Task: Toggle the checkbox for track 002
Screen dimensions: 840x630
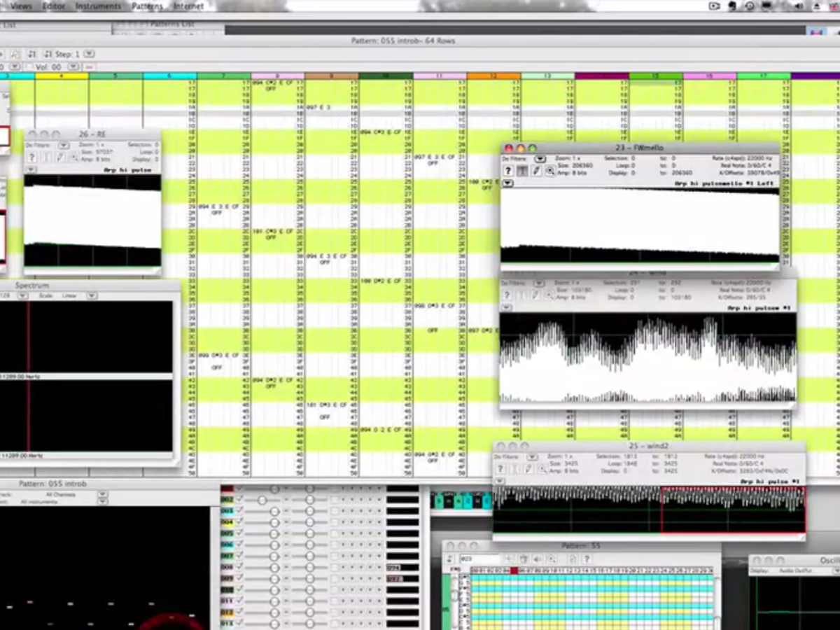Action: coord(239,500)
